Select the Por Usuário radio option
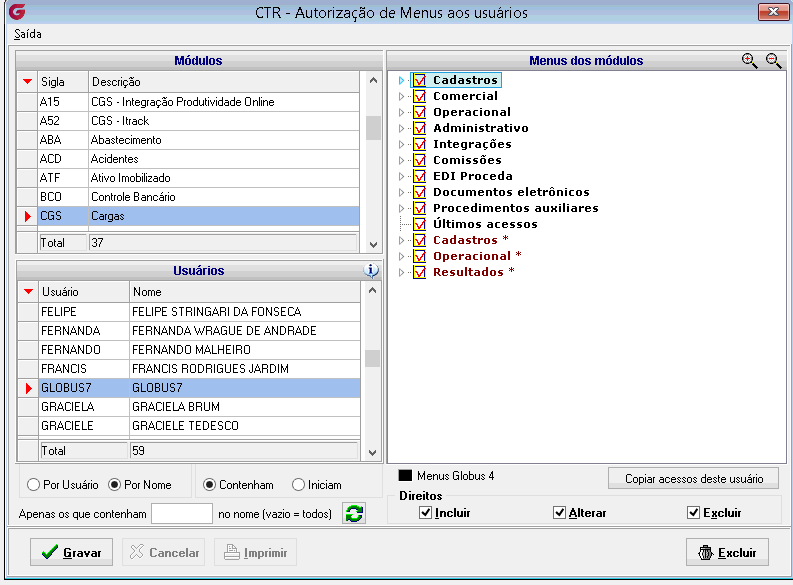The width and height of the screenshot is (793, 585). tap(33, 484)
